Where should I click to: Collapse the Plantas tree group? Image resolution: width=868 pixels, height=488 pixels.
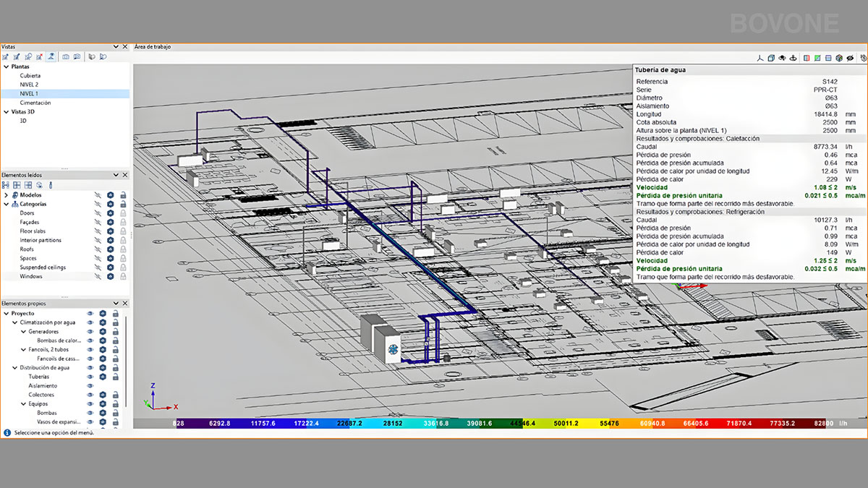[x=6, y=67]
